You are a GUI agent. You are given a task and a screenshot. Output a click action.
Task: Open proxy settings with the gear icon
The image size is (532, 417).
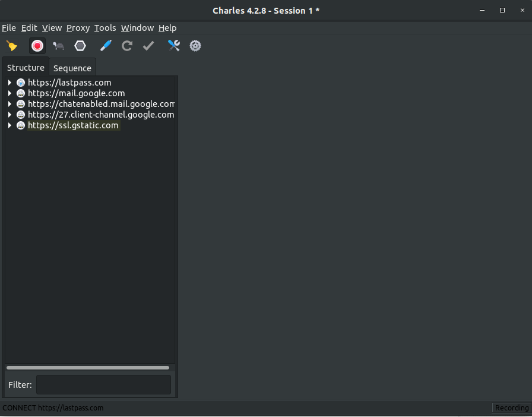(195, 46)
